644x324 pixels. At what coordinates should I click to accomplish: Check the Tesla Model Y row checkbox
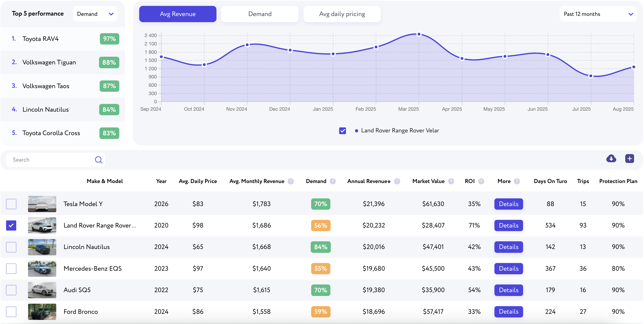[11, 204]
